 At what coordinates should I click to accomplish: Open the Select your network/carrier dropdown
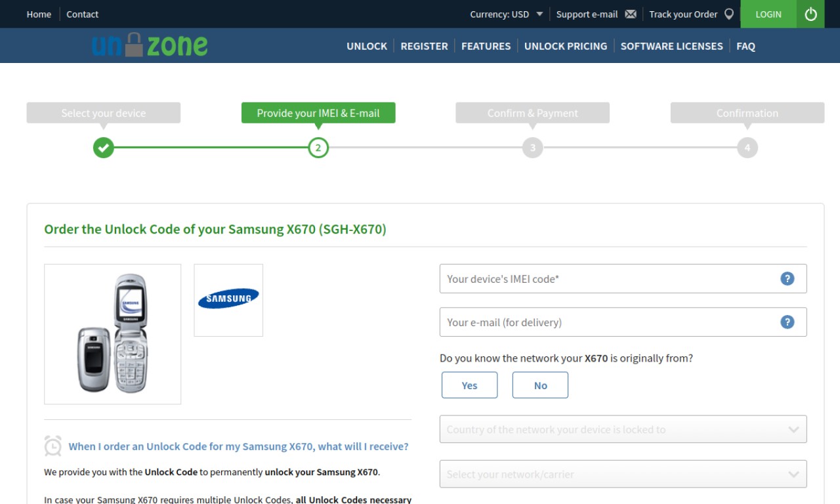click(x=623, y=474)
